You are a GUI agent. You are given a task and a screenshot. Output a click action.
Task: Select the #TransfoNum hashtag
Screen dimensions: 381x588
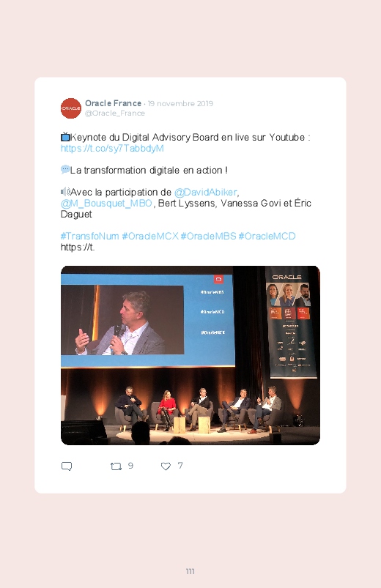(89, 237)
